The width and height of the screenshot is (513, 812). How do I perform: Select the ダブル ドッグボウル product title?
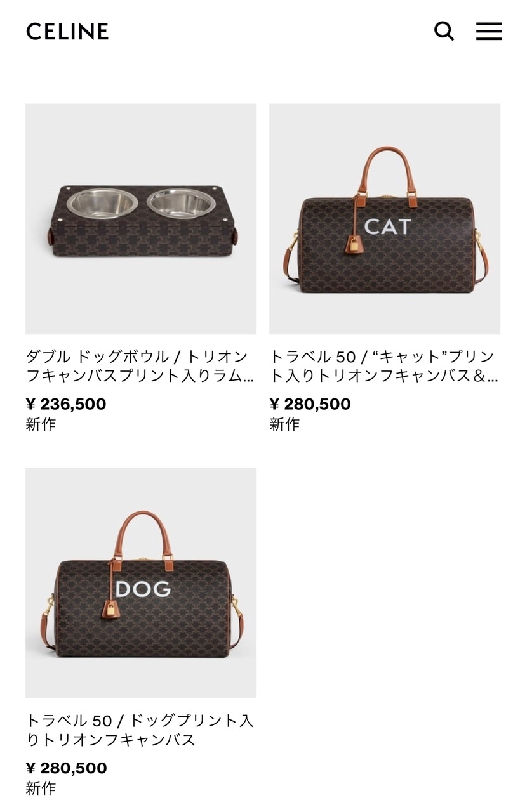tap(140, 366)
